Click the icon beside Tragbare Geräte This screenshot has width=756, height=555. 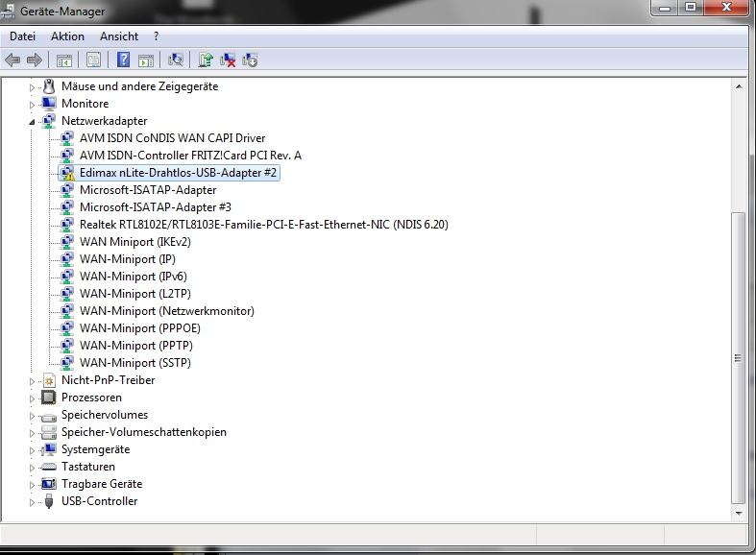(49, 484)
